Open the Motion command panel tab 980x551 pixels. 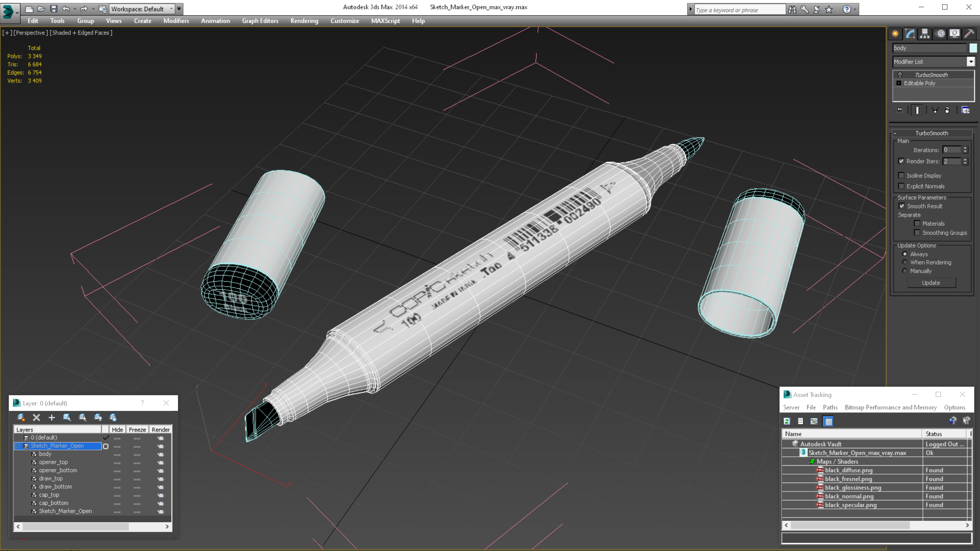[x=940, y=34]
